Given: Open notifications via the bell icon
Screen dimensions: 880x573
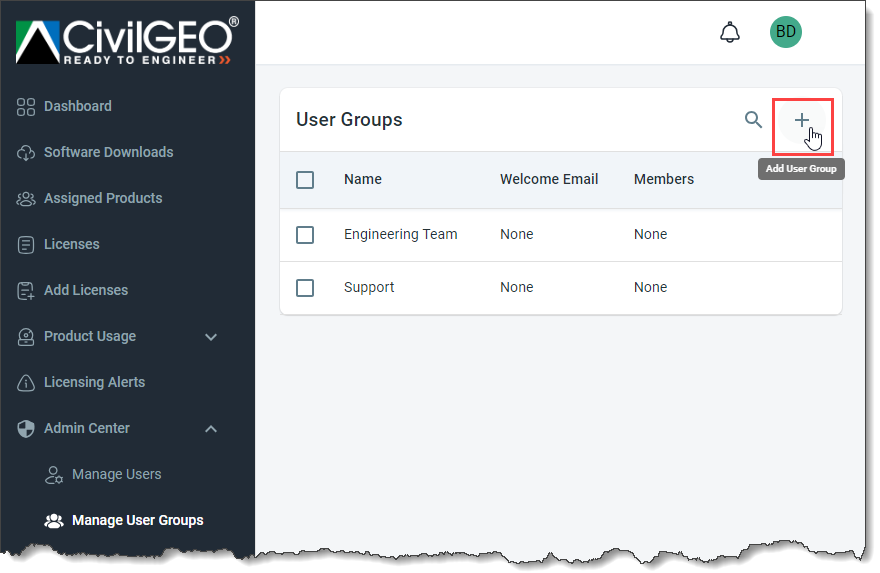Looking at the screenshot, I should point(730,32).
